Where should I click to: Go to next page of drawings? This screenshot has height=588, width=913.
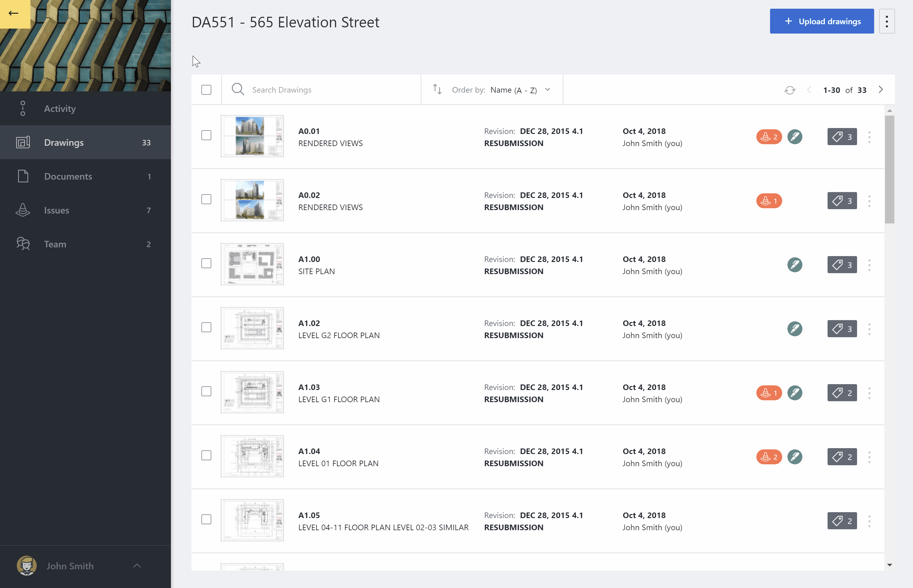click(x=881, y=90)
